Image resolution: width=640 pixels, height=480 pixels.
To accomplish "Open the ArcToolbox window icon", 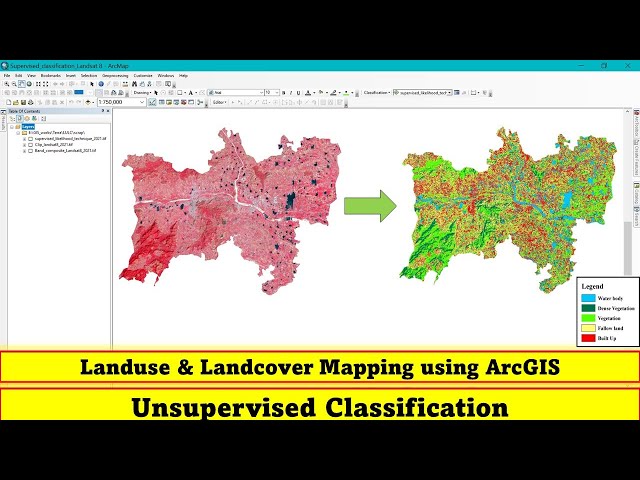I will pyautogui.click(x=183, y=102).
